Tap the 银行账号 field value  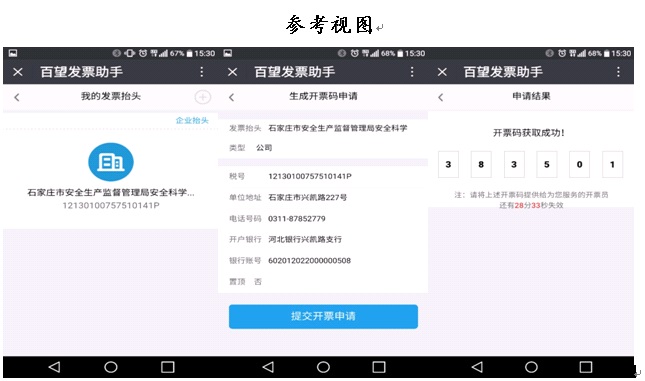309,261
